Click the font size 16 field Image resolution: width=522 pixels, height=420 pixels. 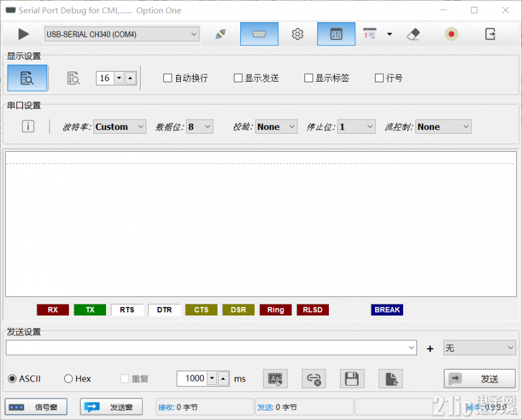coord(105,78)
